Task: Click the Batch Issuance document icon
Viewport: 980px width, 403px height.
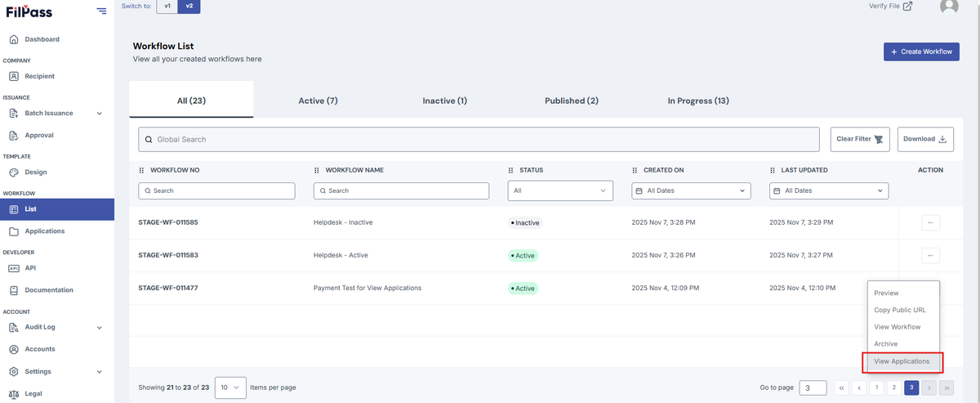Action: pyautogui.click(x=14, y=114)
